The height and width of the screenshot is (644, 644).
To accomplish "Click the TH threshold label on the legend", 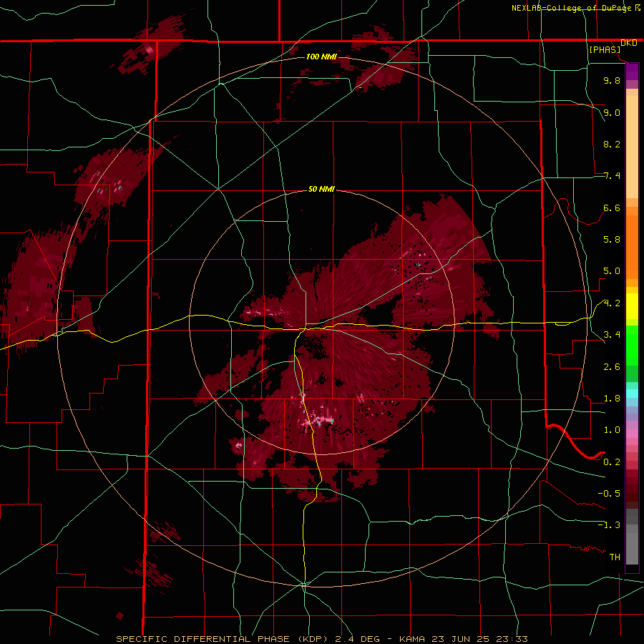I will coord(615,557).
